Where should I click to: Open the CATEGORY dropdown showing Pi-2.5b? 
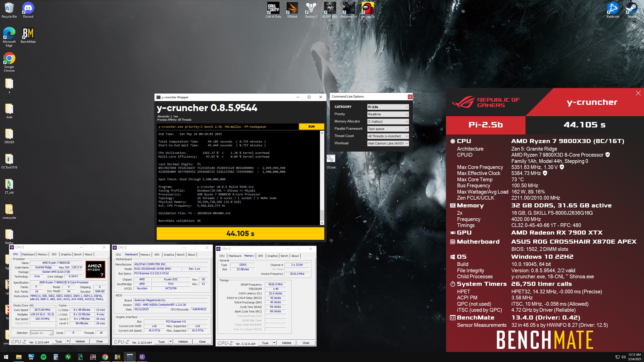[388, 107]
